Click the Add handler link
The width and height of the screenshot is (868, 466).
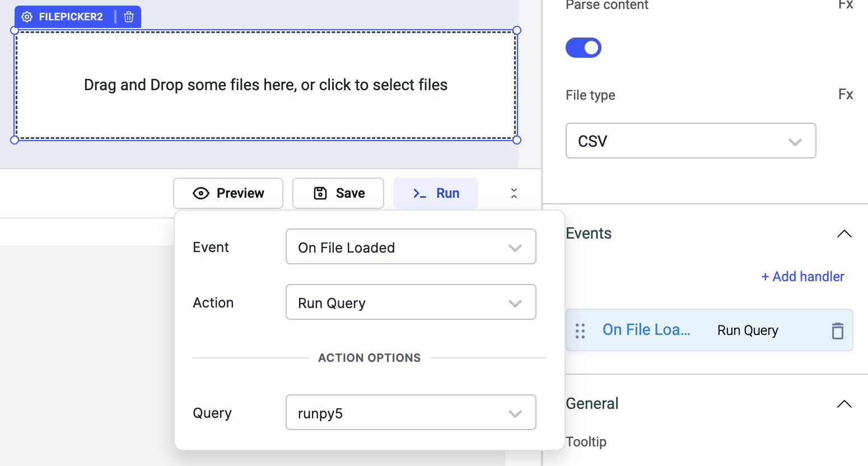[802, 277]
